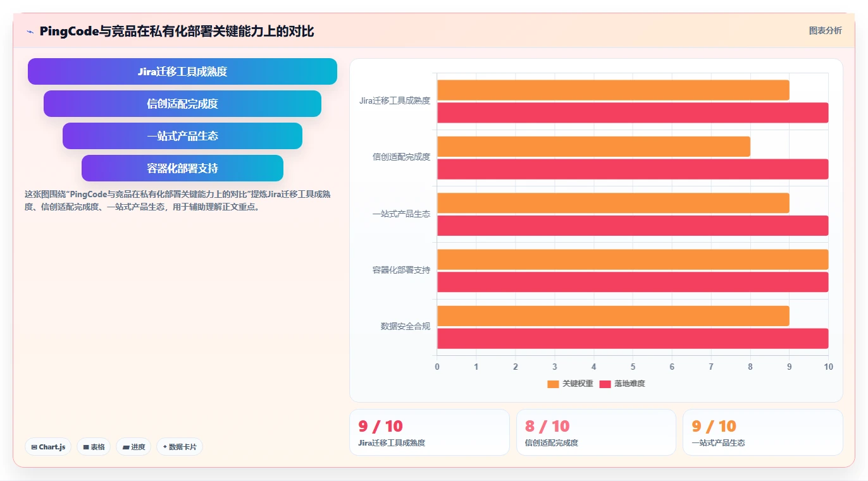Click the 容器化部署支持 y-axis label
Image resolution: width=868 pixels, height=481 pixels.
401,270
